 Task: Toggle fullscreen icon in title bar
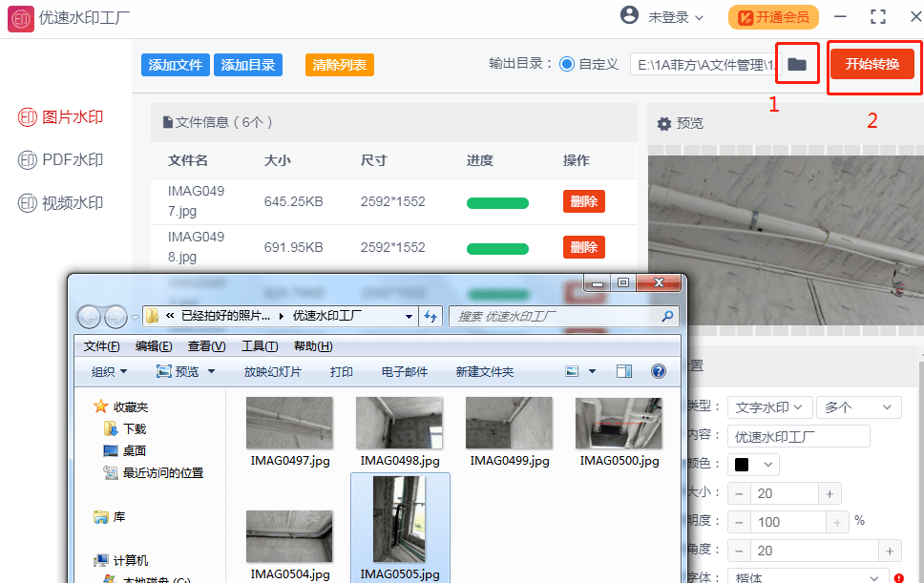[x=878, y=16]
